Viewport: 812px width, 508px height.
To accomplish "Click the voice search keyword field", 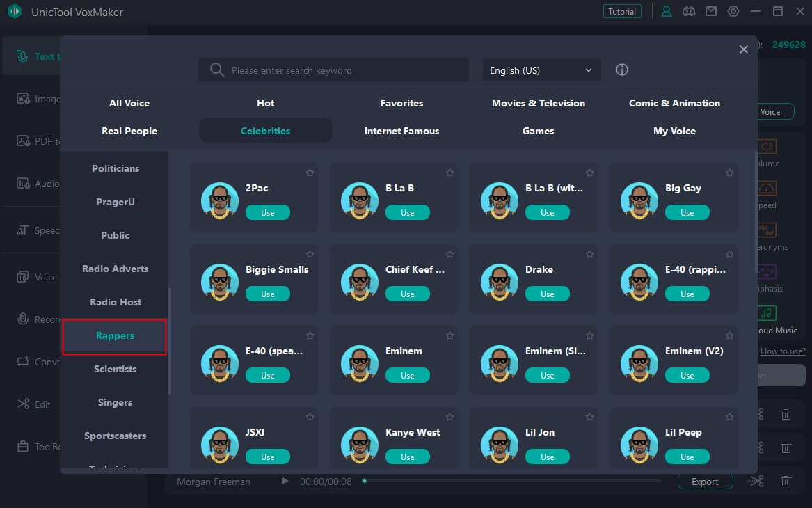I will (334, 70).
